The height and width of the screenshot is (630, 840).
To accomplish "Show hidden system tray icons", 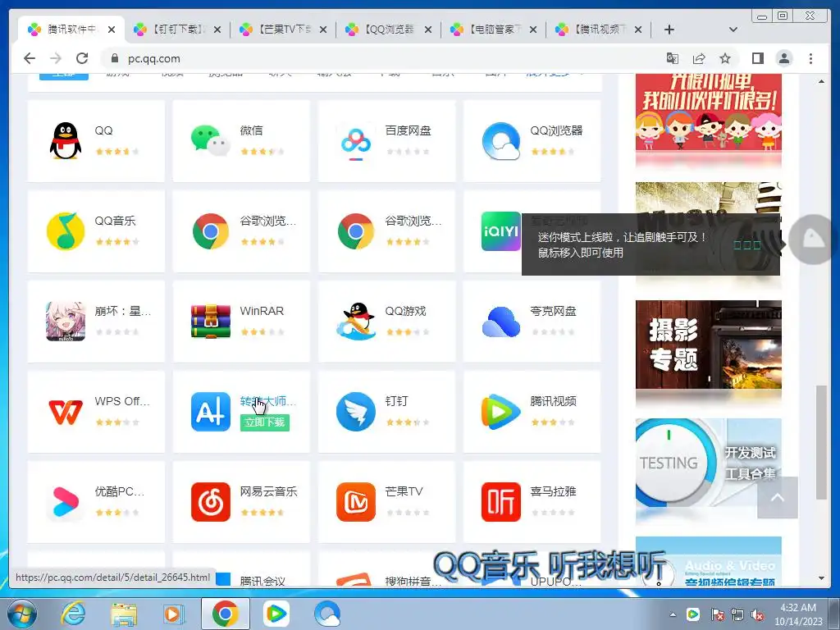I will (673, 614).
